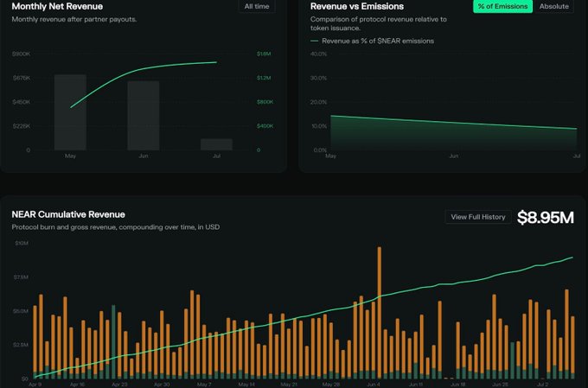
Task: Click the $900K axis label
Action: point(21,54)
